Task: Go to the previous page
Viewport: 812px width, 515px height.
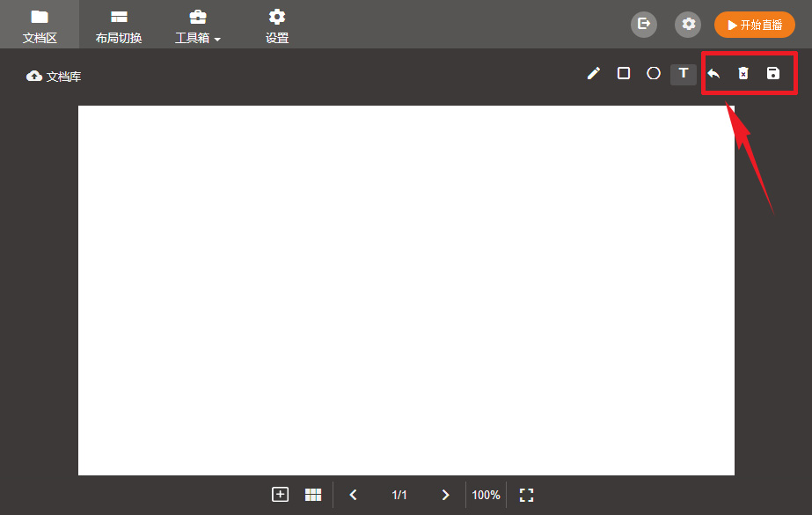Action: (x=354, y=495)
